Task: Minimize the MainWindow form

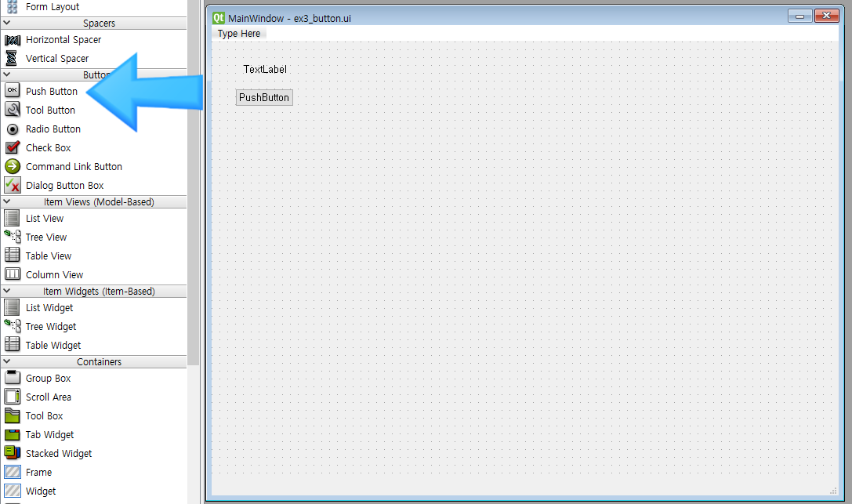Action: tap(799, 16)
